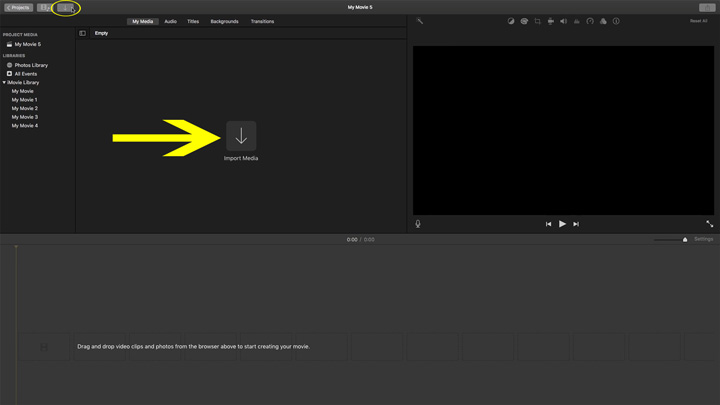
Task: Toggle fullscreen playback in the viewer
Action: 709,224
